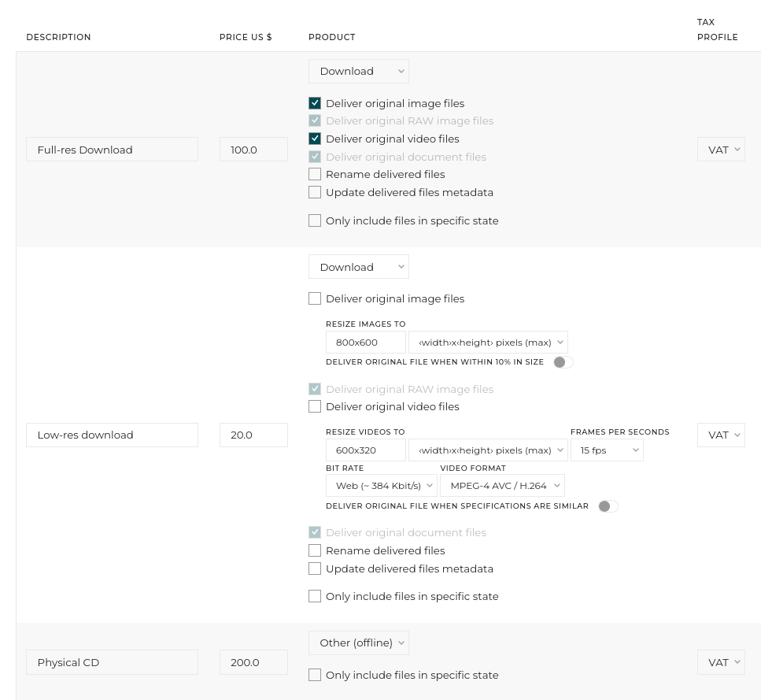Check 'Only include files in specific state' for Physical CD
The height and width of the screenshot is (700, 761).
[x=315, y=675]
